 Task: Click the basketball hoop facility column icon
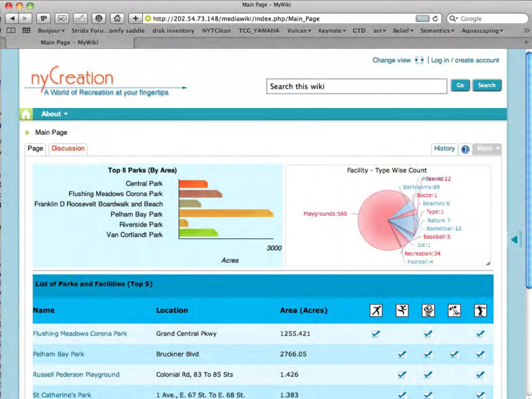pyautogui.click(x=428, y=310)
